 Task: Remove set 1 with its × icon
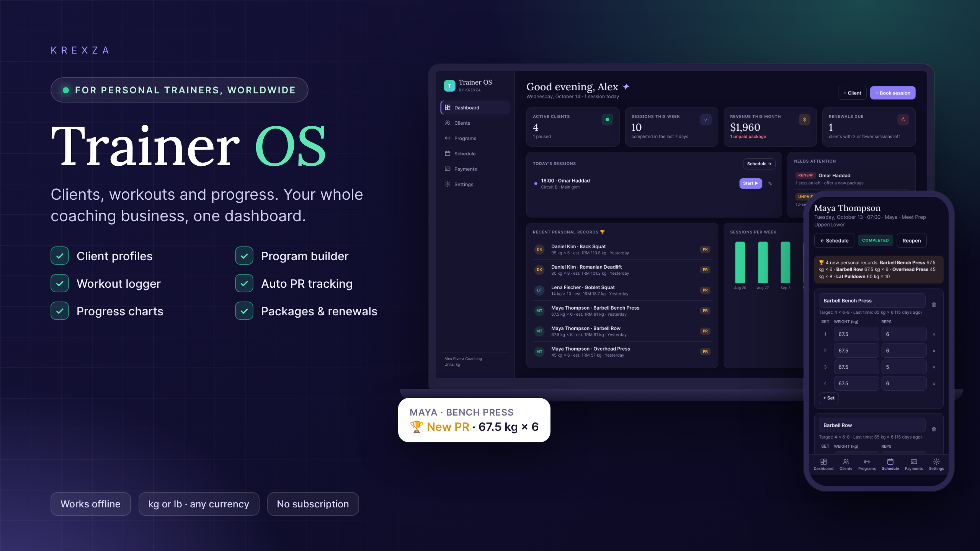pos(934,334)
